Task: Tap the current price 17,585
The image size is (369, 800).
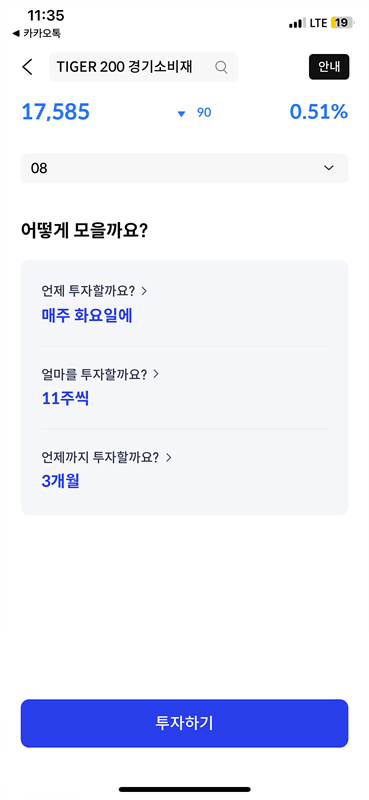Action: [x=56, y=112]
